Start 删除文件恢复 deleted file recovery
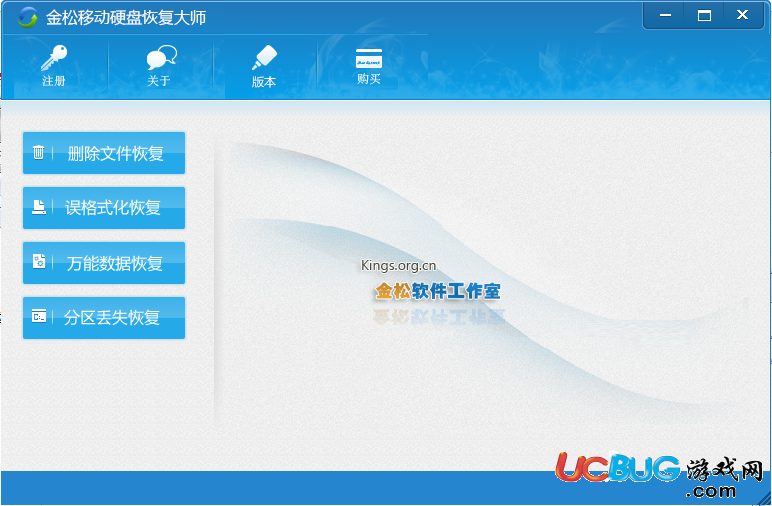 click(104, 153)
